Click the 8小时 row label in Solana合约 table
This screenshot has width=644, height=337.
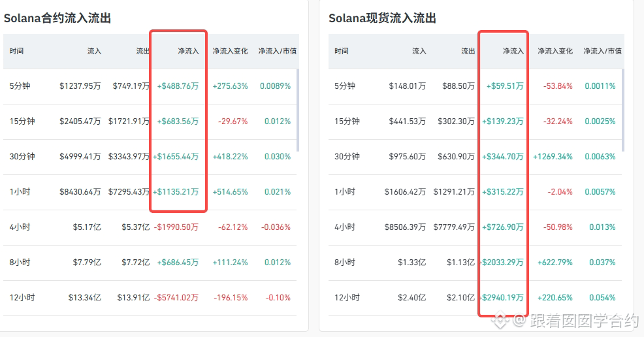(x=20, y=263)
